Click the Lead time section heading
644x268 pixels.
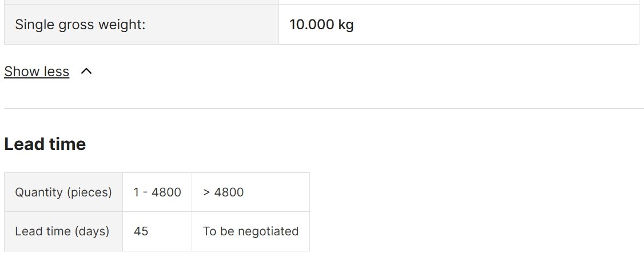(x=45, y=144)
